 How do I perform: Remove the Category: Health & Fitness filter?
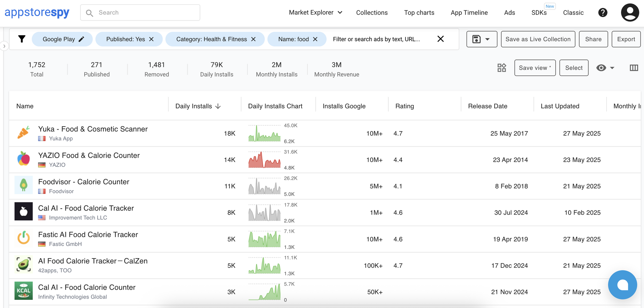click(x=253, y=39)
